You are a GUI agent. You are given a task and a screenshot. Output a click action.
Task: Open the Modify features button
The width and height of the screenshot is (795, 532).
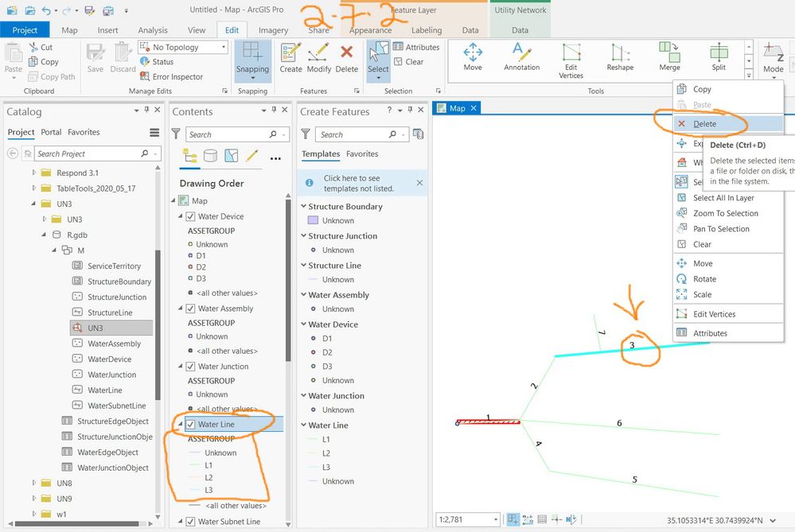pyautogui.click(x=319, y=58)
